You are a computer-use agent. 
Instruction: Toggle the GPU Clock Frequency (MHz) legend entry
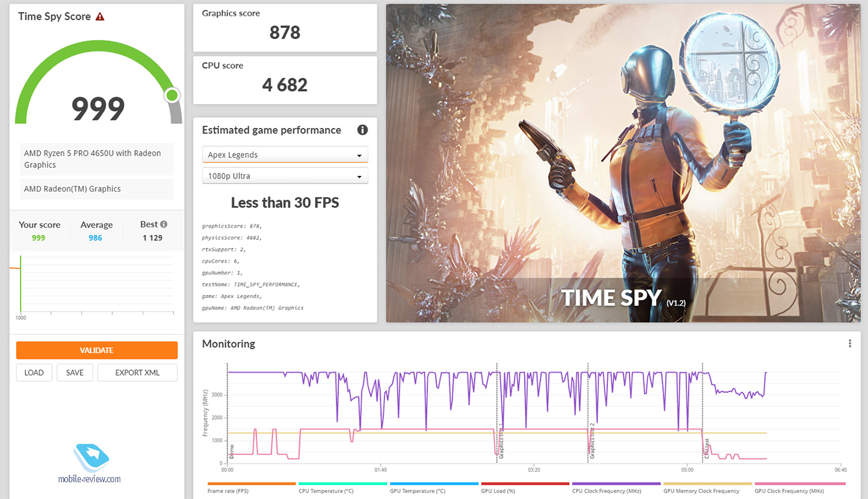(799, 488)
